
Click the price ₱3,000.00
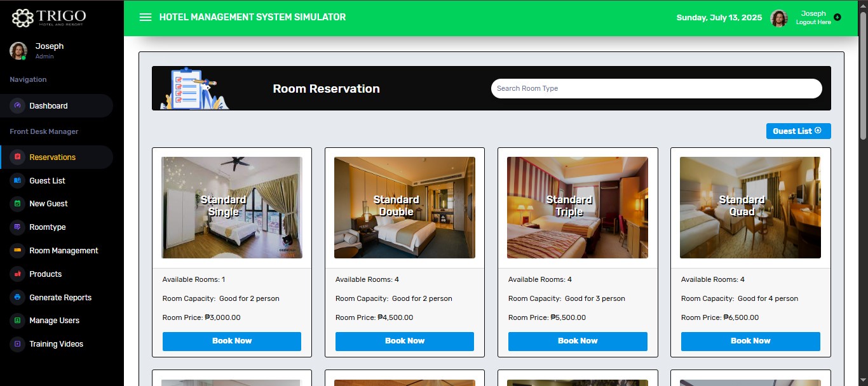coord(223,317)
